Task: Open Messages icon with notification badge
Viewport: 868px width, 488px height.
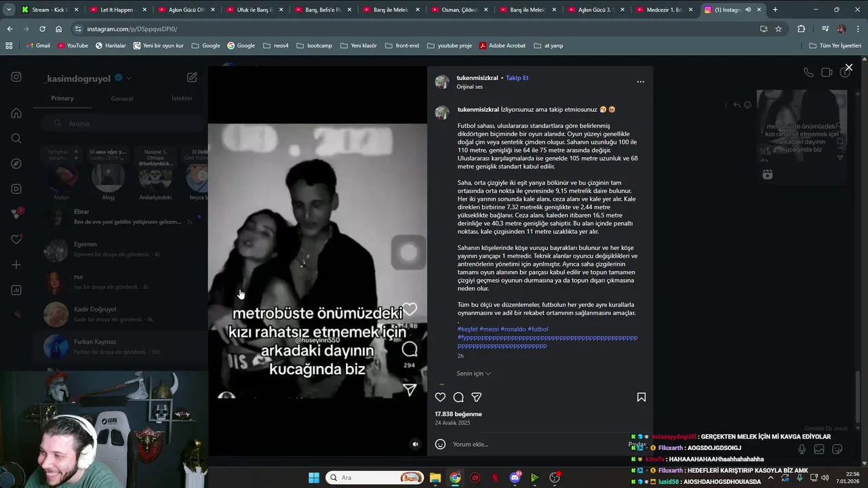Action: click(x=16, y=213)
